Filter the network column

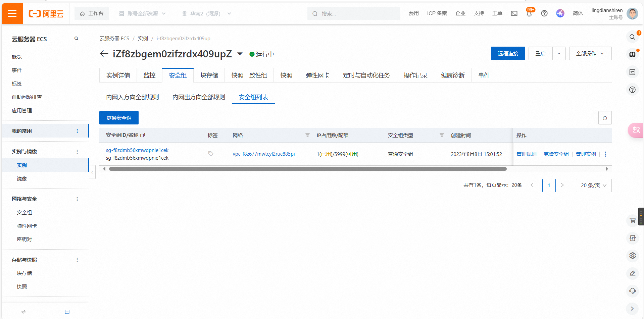[x=307, y=135]
